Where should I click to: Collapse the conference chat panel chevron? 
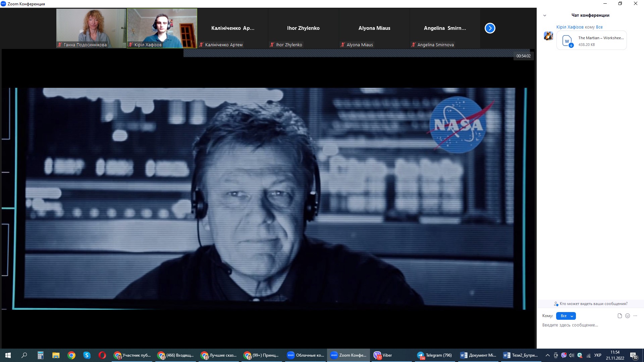point(545,15)
